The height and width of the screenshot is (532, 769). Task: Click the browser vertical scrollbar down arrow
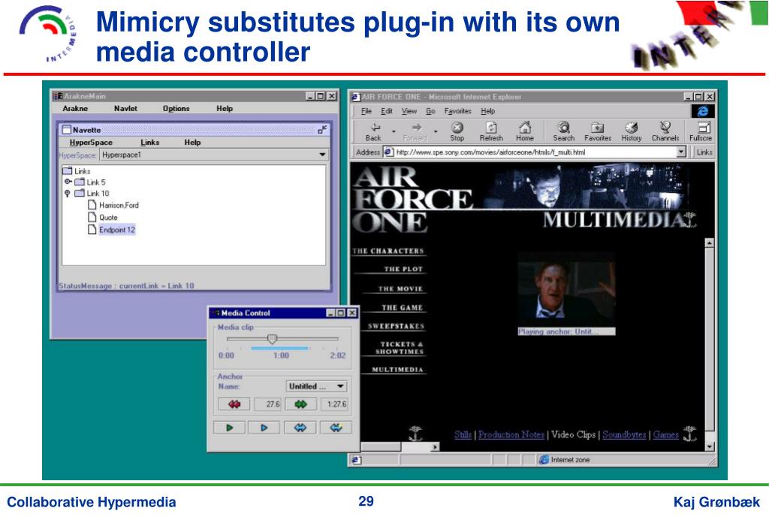709,446
